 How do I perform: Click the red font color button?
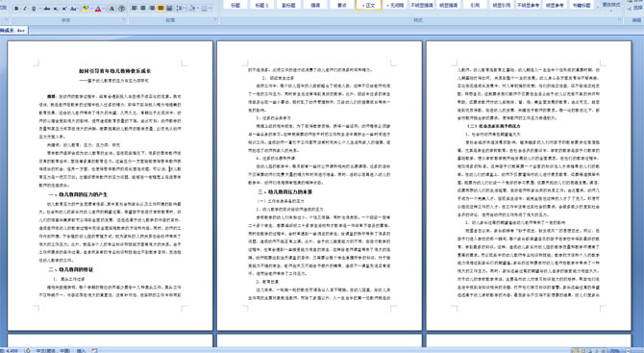point(98,9)
